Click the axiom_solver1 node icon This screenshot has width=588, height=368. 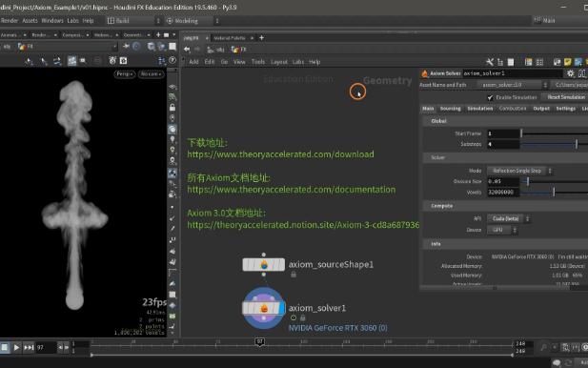tap(264, 308)
